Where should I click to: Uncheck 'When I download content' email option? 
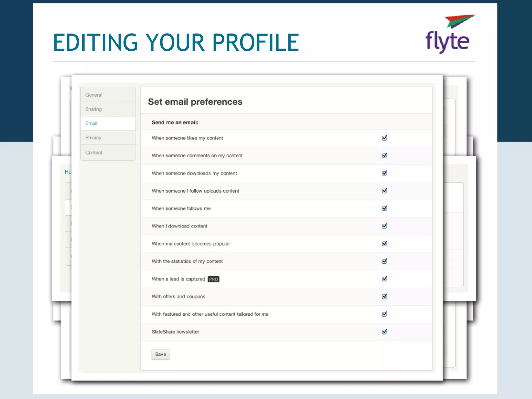[x=384, y=226]
